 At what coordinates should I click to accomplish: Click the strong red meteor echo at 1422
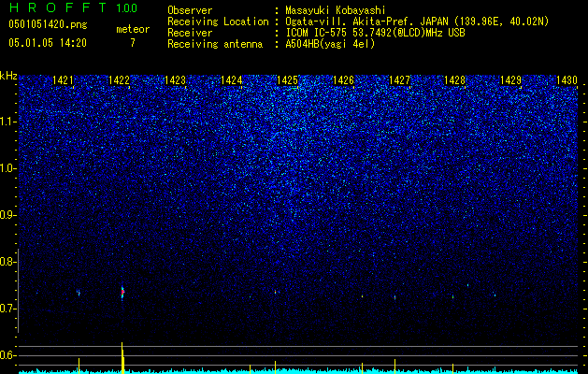(122, 292)
